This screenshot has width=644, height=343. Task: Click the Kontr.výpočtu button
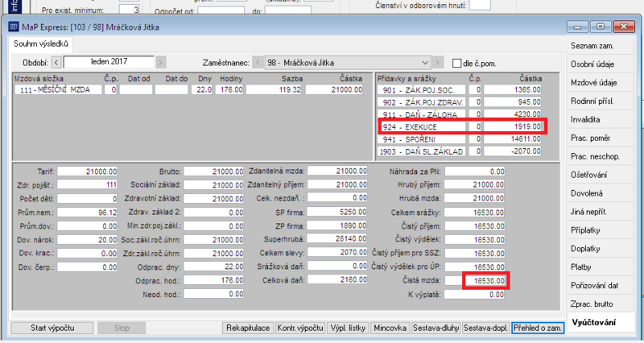(x=300, y=328)
